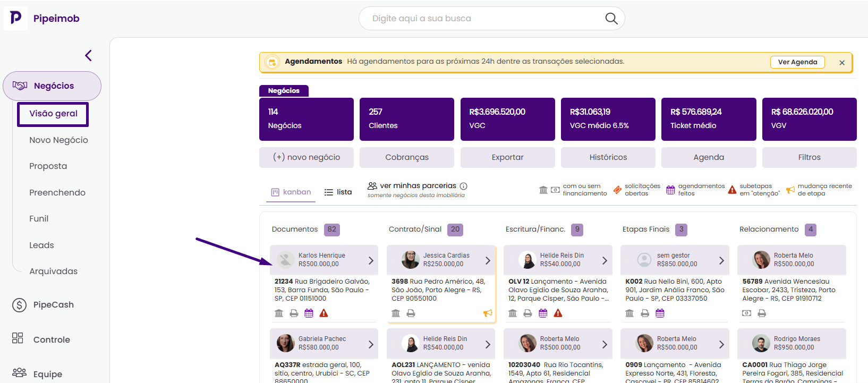Viewport: 868px width, 383px height.
Task: Click the PipeCash dollar icon
Action: tap(19, 305)
